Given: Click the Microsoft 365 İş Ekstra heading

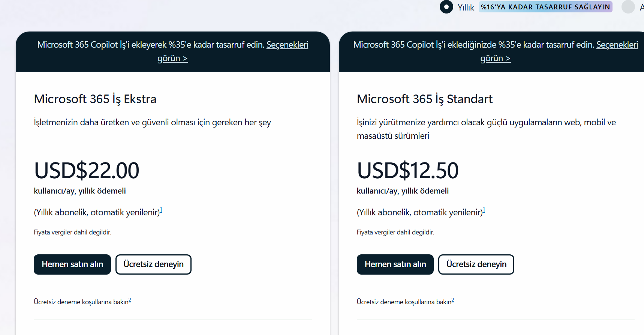Looking at the screenshot, I should click(x=95, y=99).
